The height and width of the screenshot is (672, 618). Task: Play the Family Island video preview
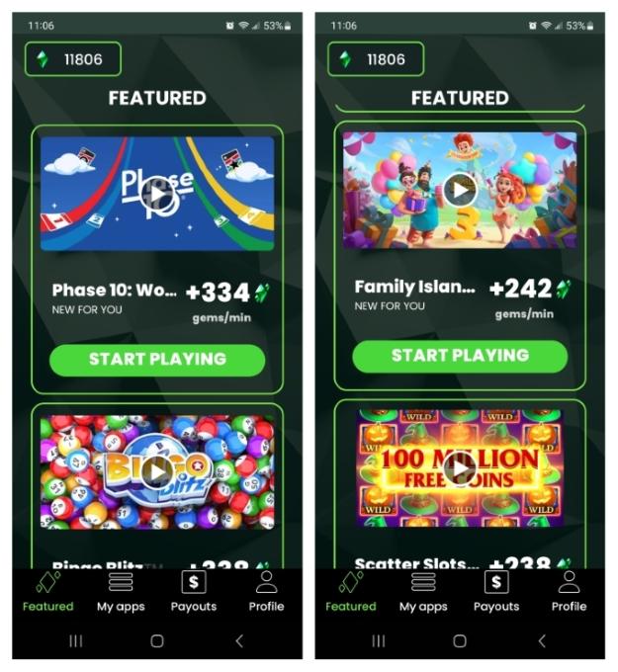pos(460,191)
